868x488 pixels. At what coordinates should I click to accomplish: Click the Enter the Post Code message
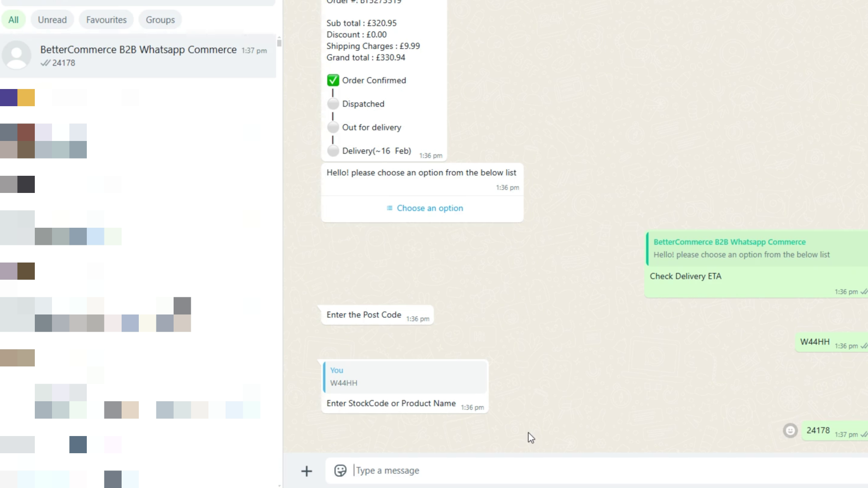(x=363, y=315)
